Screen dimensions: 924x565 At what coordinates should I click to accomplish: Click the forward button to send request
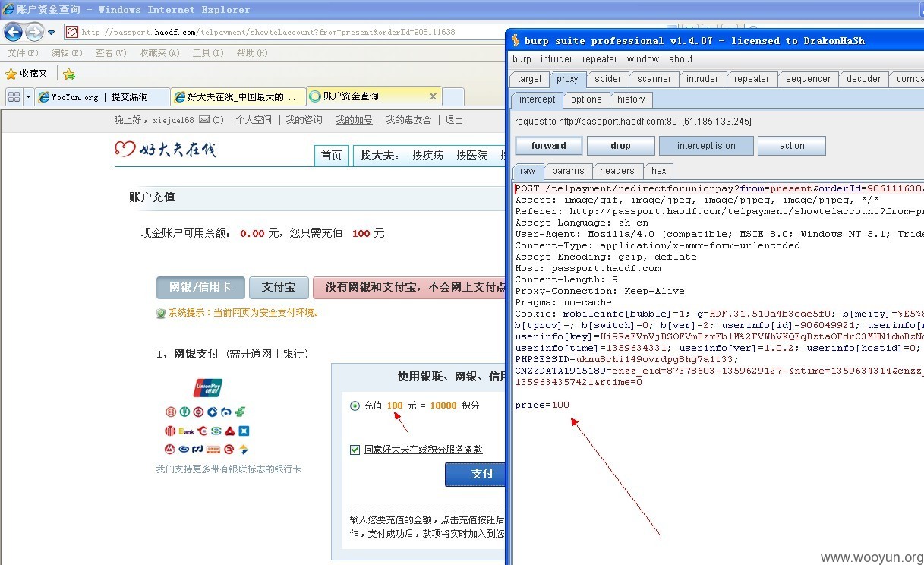click(549, 146)
